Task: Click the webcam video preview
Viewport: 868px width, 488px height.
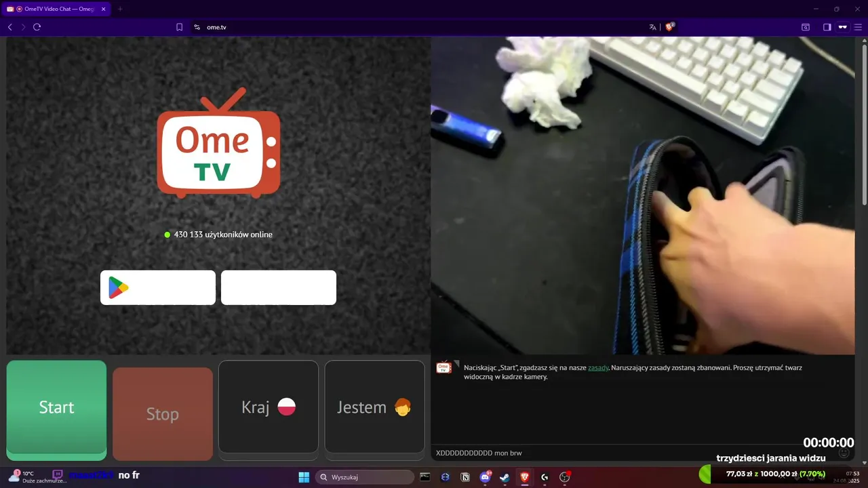Action: coord(643,195)
